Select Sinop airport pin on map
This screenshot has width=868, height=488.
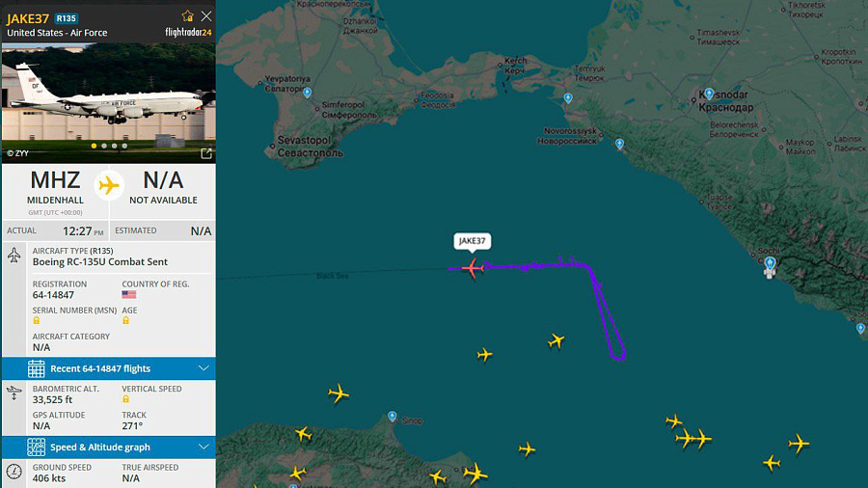click(392, 416)
